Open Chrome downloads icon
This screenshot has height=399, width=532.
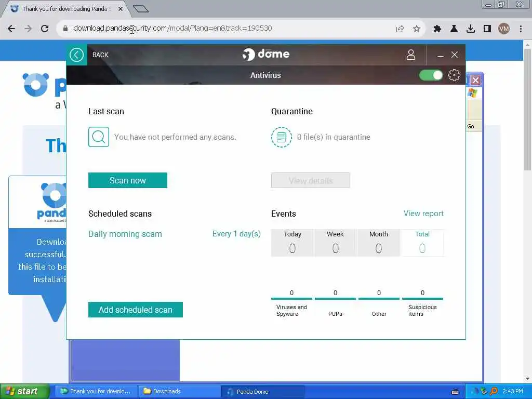(471, 29)
